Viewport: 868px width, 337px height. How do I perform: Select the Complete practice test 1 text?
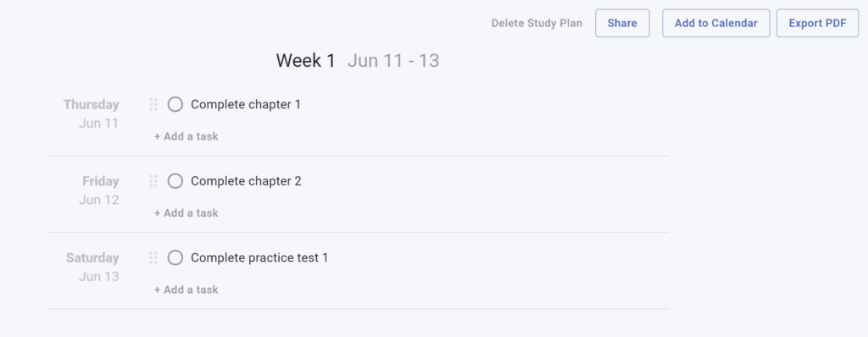[x=259, y=257]
